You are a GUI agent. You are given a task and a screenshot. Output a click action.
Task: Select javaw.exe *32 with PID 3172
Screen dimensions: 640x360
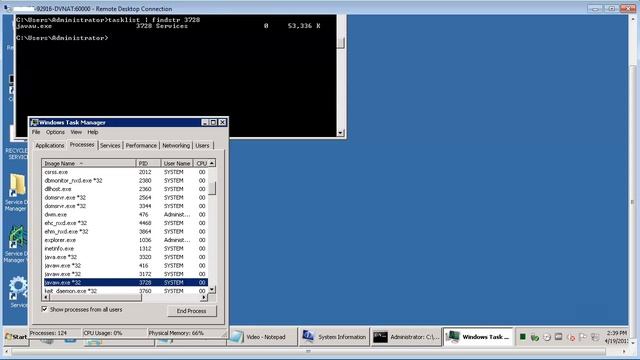coord(125,274)
